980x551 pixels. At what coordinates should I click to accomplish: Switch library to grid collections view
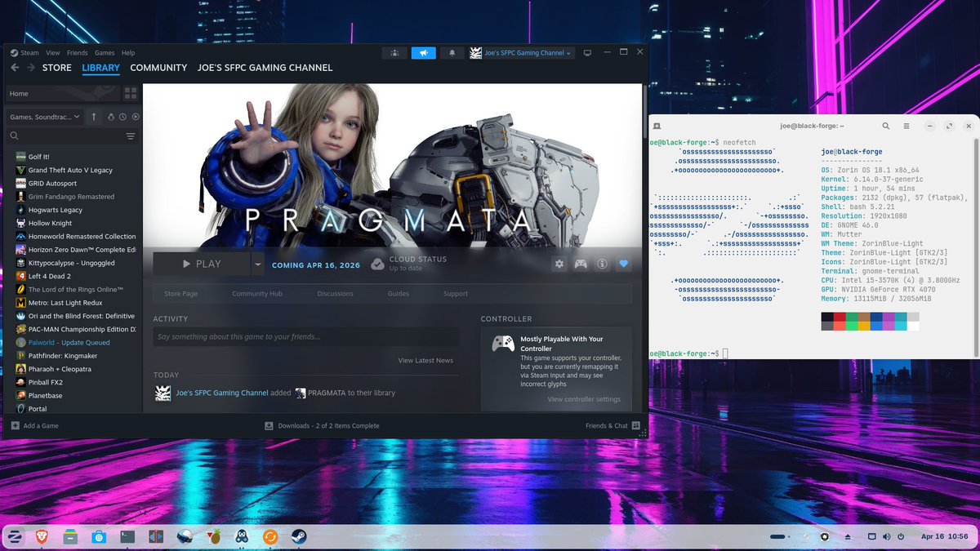[x=131, y=93]
